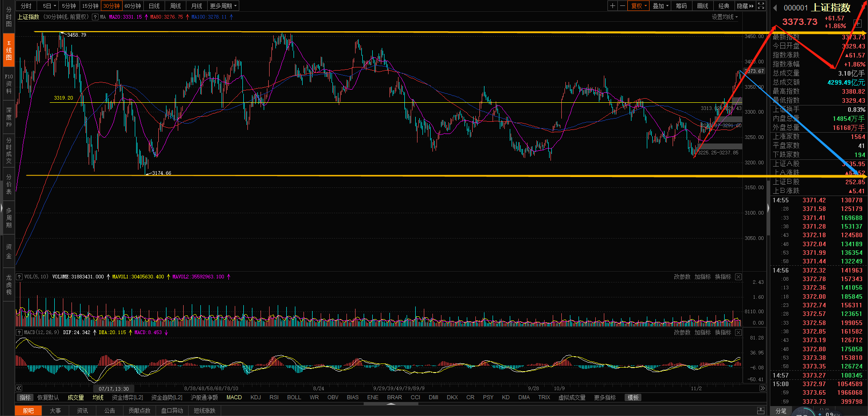
Task: Open 多周期 in left sidebar
Action: [x=9, y=218]
